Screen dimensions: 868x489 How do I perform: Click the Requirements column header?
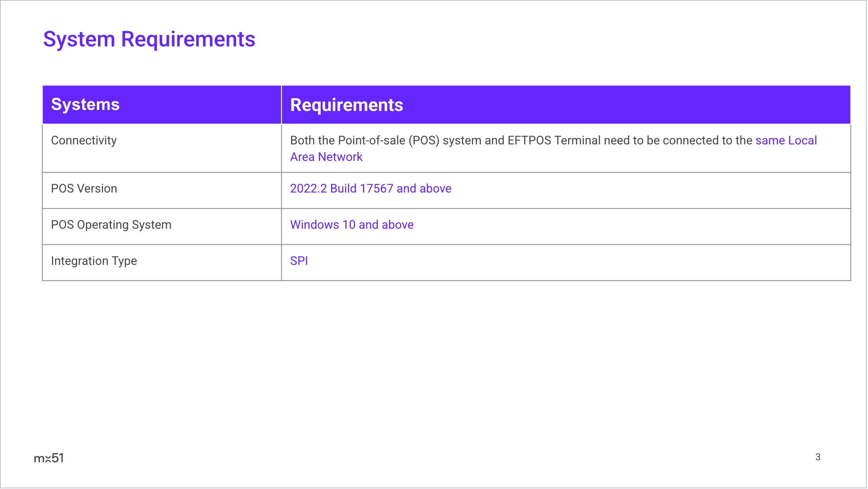pos(346,105)
